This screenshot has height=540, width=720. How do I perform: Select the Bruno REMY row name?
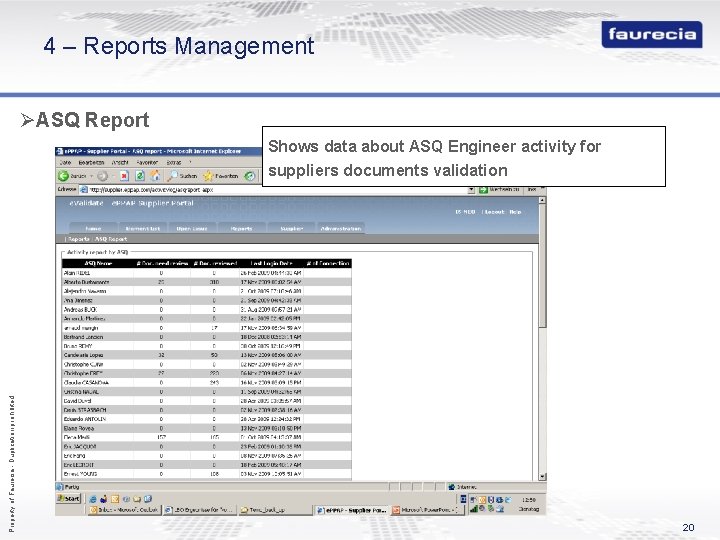tap(78, 346)
